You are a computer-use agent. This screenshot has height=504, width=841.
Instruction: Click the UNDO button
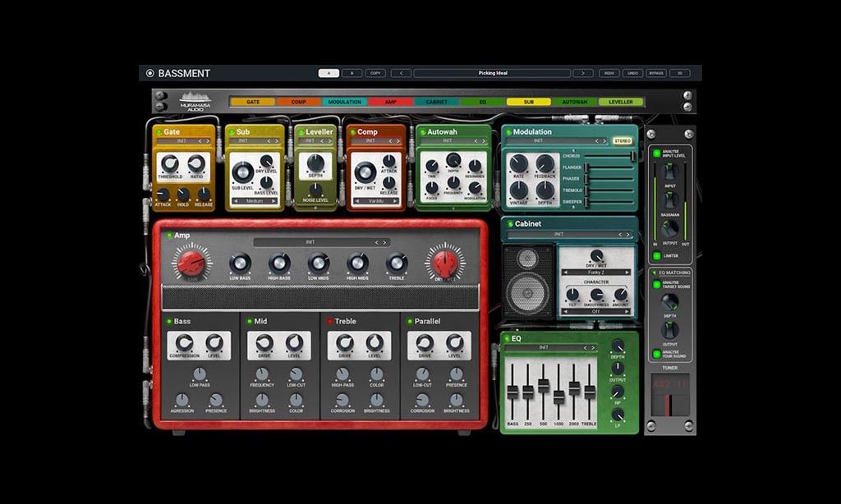click(633, 73)
